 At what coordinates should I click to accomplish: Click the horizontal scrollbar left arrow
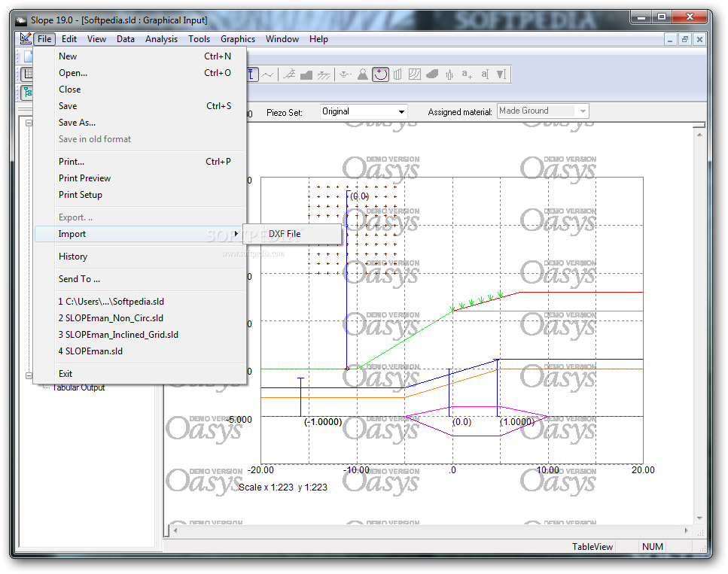click(x=175, y=531)
